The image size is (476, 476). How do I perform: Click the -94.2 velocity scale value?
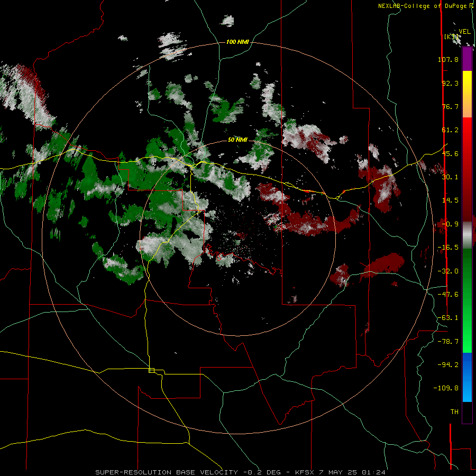point(448,364)
